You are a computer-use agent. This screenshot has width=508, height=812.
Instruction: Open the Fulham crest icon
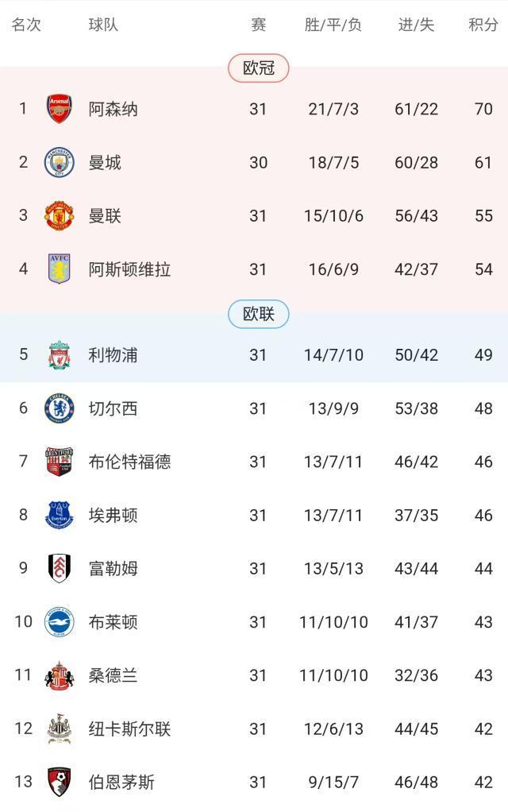[x=60, y=568]
